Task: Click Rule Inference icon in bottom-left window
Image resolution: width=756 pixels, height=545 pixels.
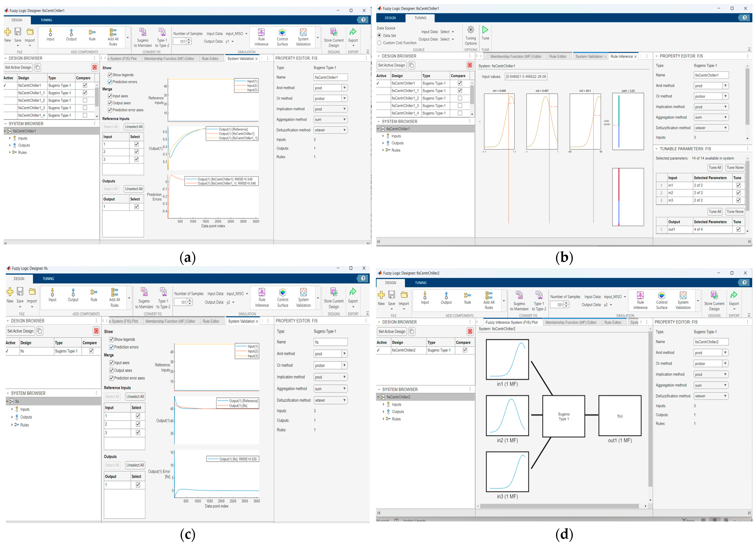Action: point(262,292)
